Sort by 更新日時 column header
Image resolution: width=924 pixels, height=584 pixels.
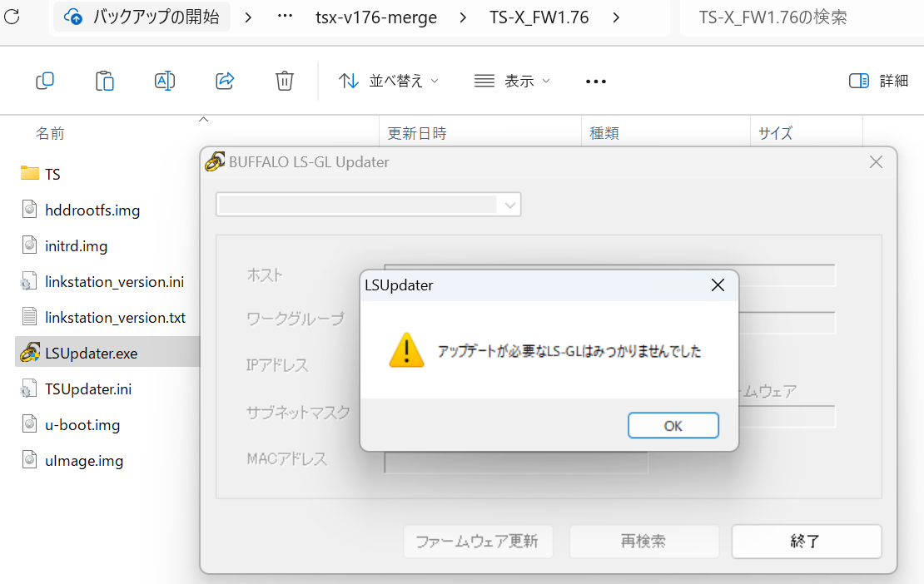(417, 134)
